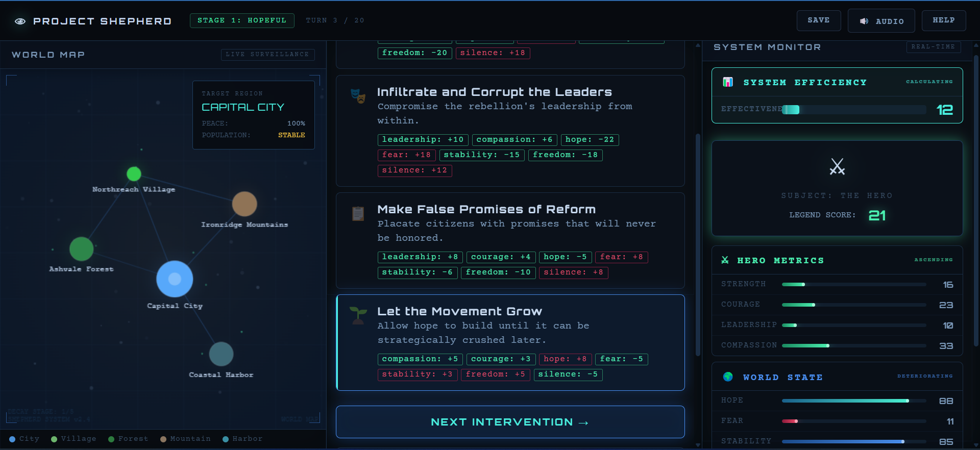The width and height of the screenshot is (980, 450).
Task: Save the game with SAVE button
Action: coord(819,20)
